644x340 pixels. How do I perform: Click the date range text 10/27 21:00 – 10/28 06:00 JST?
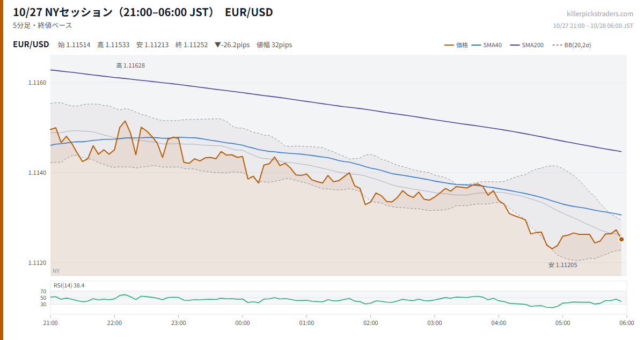tap(593, 25)
